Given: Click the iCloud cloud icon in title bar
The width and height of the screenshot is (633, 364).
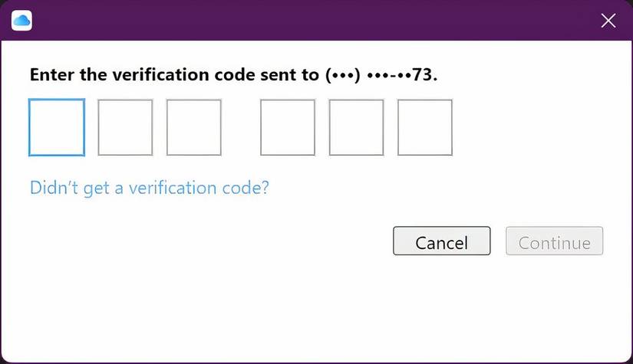Looking at the screenshot, I should (x=21, y=21).
